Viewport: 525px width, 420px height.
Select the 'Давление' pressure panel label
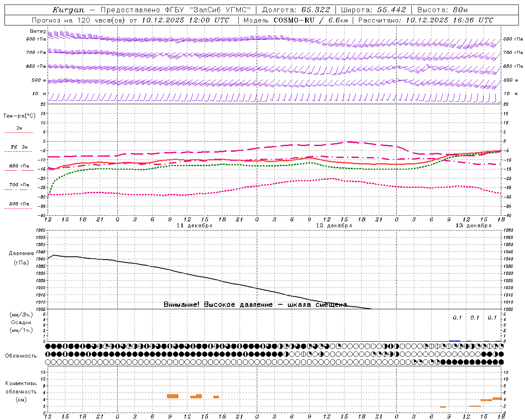[21, 253]
